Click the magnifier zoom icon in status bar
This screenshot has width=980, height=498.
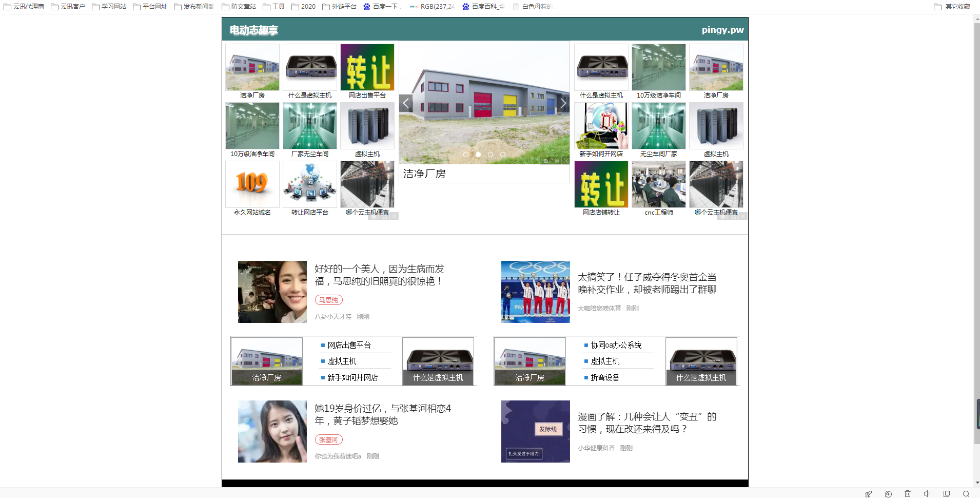[966, 494]
